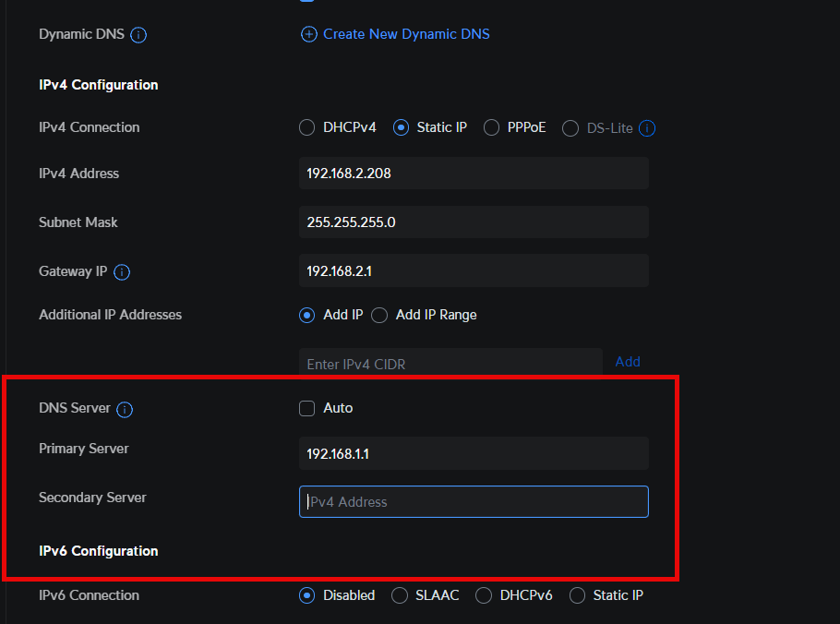Switch to Add IP Range option
The width and height of the screenshot is (840, 624).
[x=379, y=315]
